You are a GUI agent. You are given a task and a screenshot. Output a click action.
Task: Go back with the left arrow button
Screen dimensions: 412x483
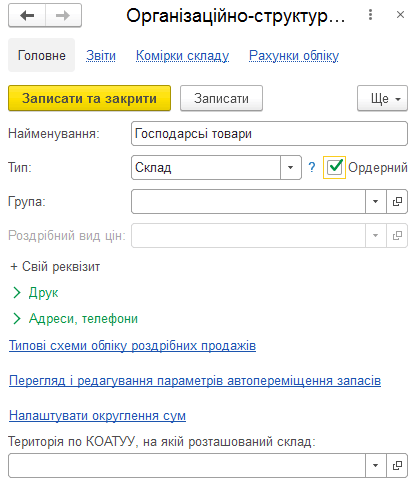[27, 15]
